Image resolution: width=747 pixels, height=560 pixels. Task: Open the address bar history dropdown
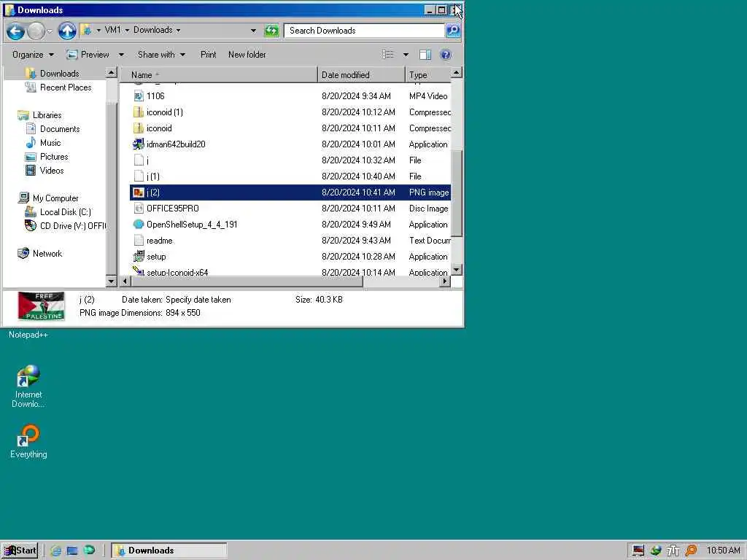pyautogui.click(x=253, y=31)
